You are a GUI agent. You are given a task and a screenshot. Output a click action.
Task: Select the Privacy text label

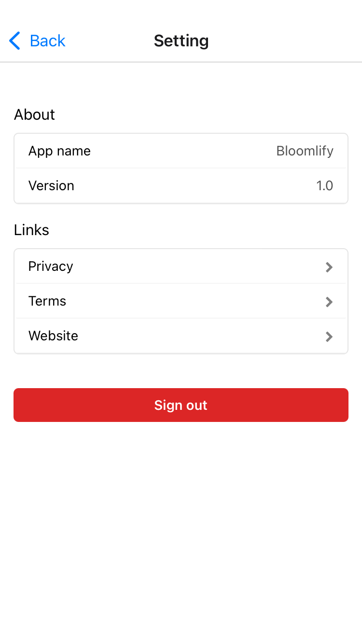51,266
